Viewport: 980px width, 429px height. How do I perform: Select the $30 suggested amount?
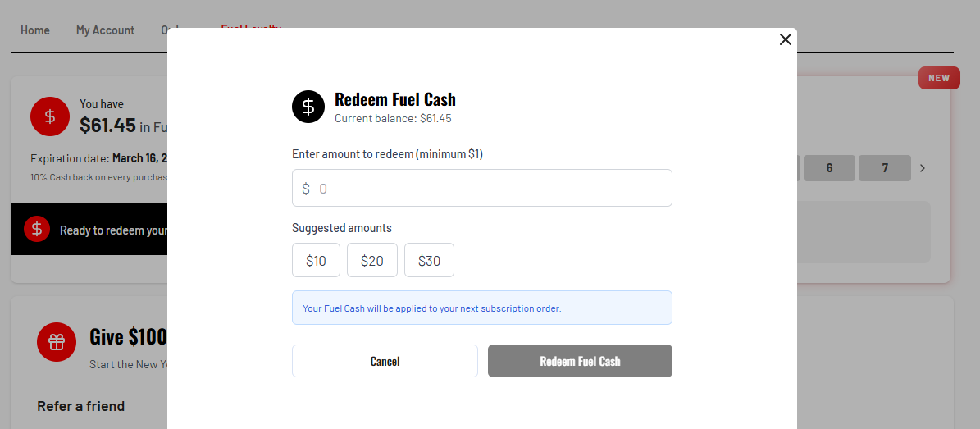coord(429,261)
